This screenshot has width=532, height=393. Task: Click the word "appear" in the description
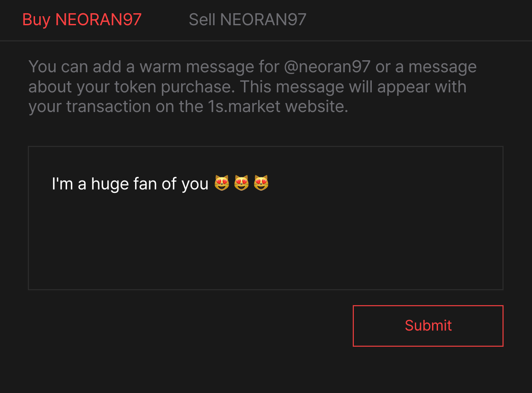[404, 88]
